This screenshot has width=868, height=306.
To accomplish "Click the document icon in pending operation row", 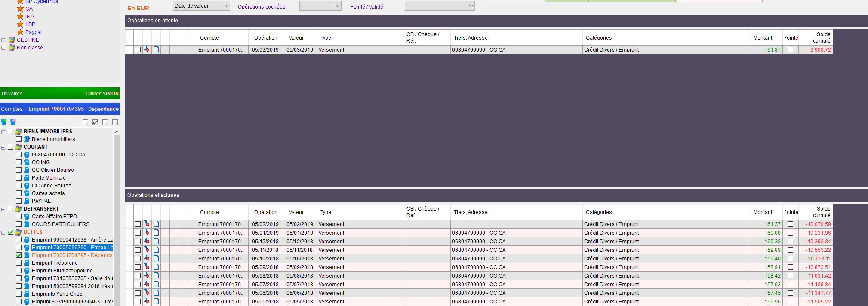I will [156, 50].
